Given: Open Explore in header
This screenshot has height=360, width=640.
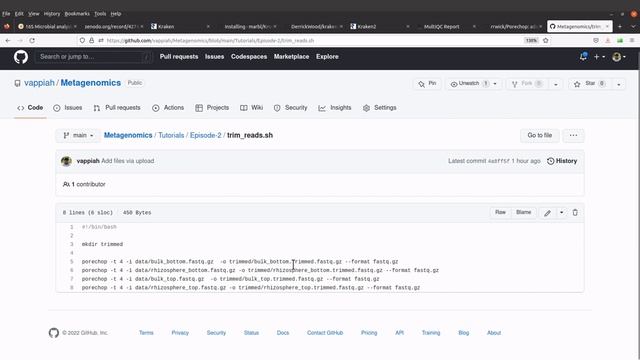Looking at the screenshot, I should pyautogui.click(x=327, y=57).
